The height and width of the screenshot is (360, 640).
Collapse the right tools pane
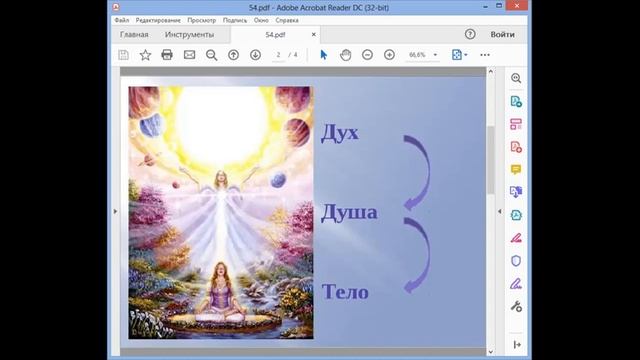pyautogui.click(x=517, y=345)
